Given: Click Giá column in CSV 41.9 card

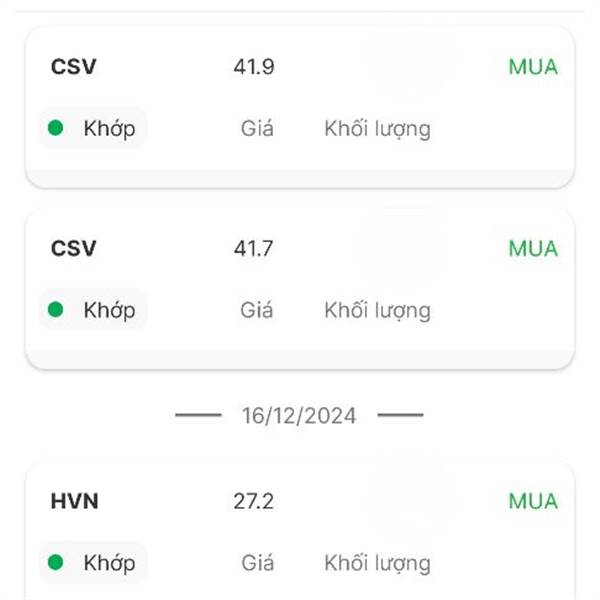Looking at the screenshot, I should (x=257, y=128).
